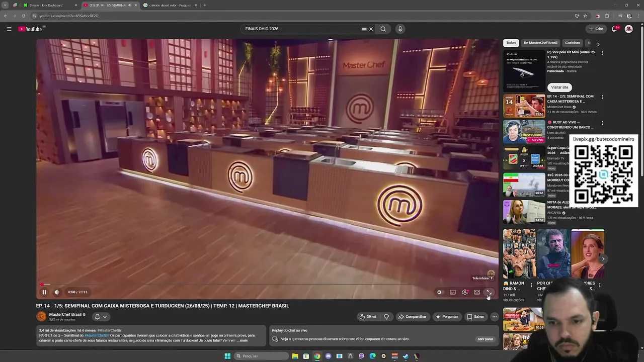Viewport: 644px width, 362px height.
Task: Go back with browser arrow
Action: click(6, 16)
